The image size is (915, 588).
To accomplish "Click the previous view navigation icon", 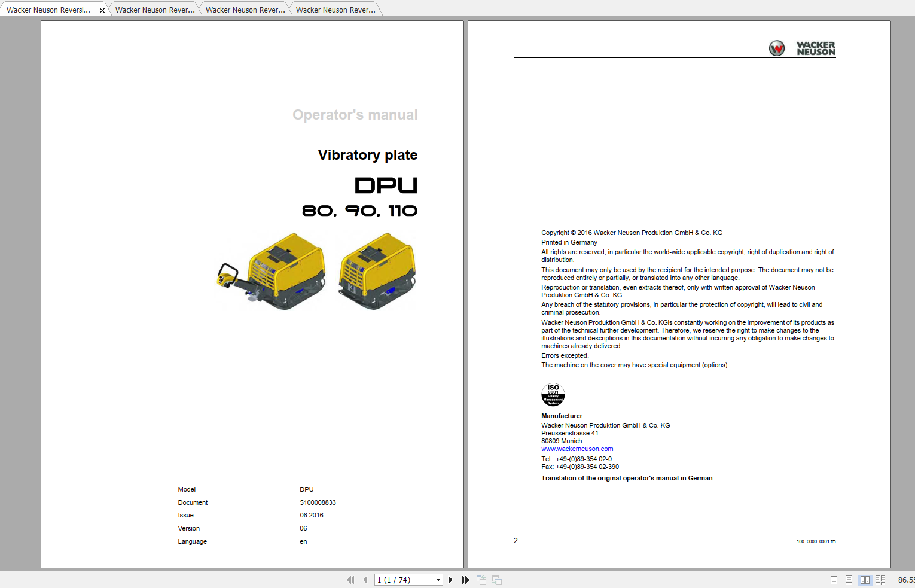I will [481, 580].
